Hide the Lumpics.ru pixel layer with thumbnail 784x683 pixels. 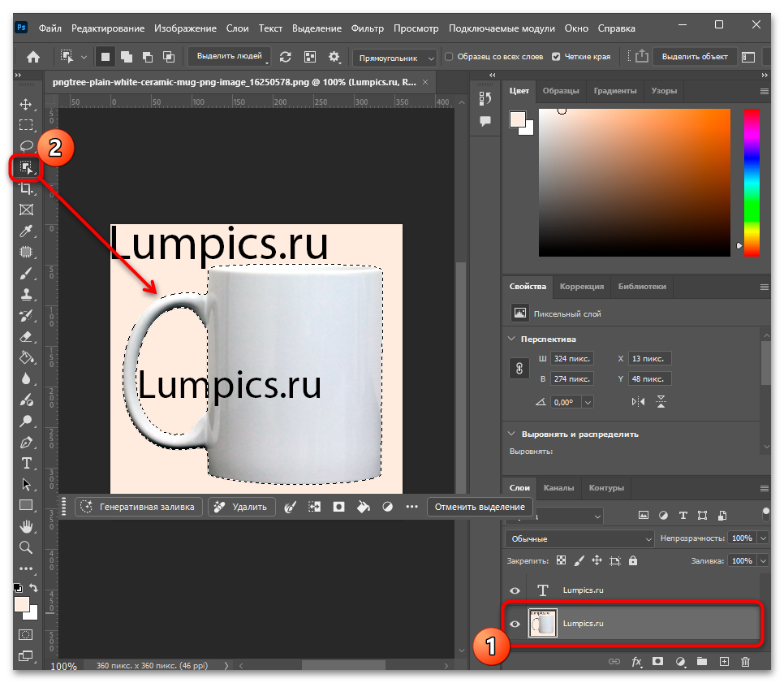point(515,624)
